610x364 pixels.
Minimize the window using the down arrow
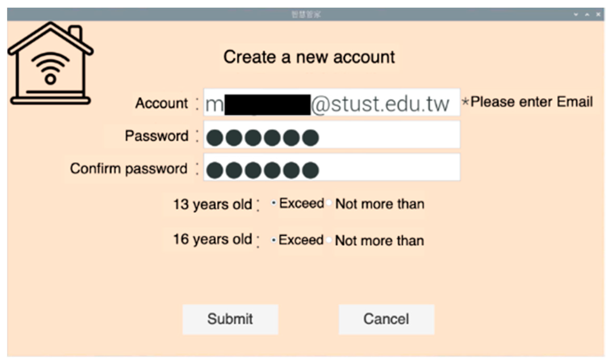pyautogui.click(x=576, y=15)
